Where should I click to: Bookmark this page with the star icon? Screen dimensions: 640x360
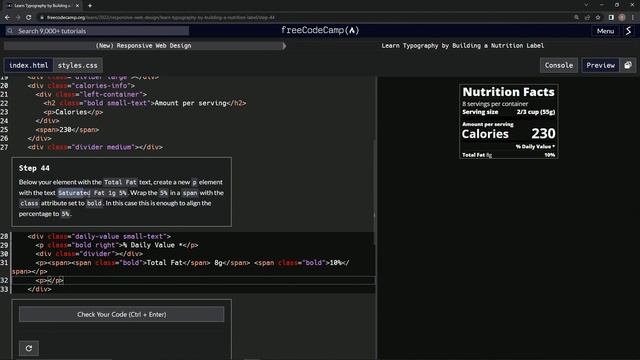click(x=598, y=18)
